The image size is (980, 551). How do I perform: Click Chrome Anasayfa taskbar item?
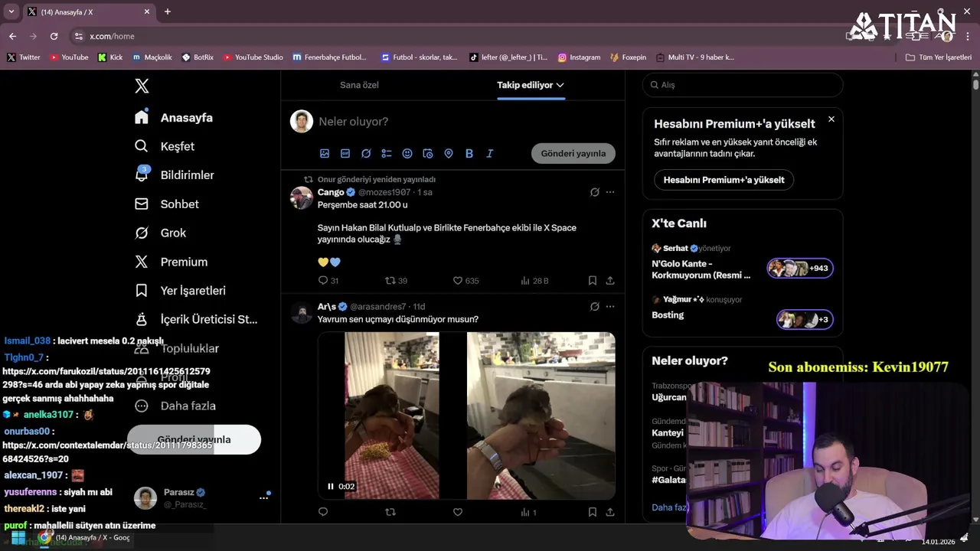tap(87, 538)
